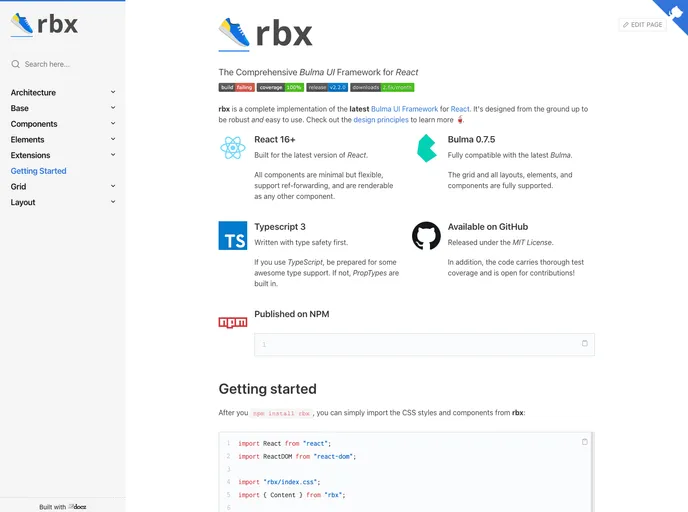Screen dimensions: 688x512
Task: Open the design principles link
Action: click(x=381, y=120)
